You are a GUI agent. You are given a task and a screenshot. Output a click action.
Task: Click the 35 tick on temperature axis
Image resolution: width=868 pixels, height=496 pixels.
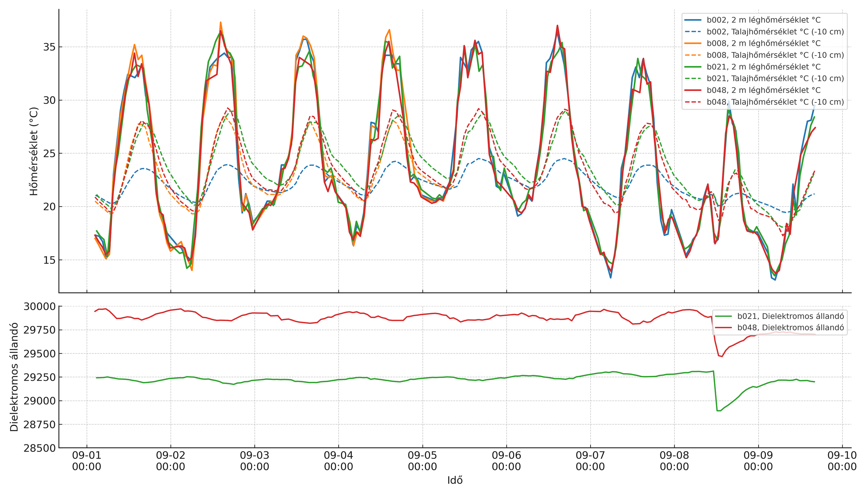tap(49, 47)
